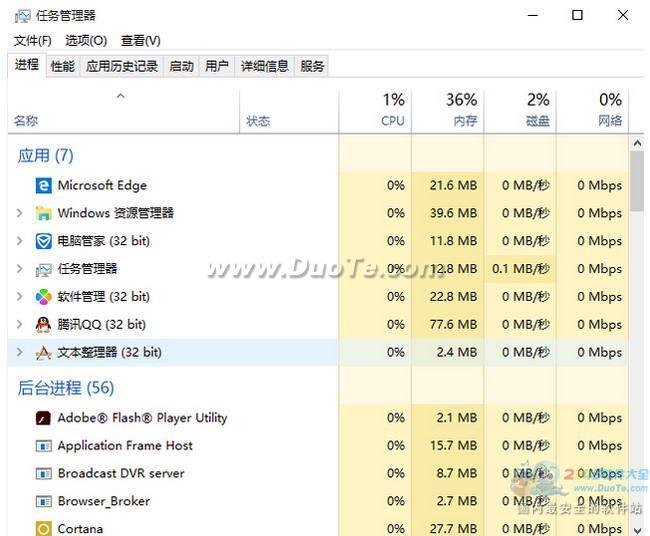Click the Adobe Flash Player Utility icon
The height and width of the screenshot is (536, 650).
43,418
